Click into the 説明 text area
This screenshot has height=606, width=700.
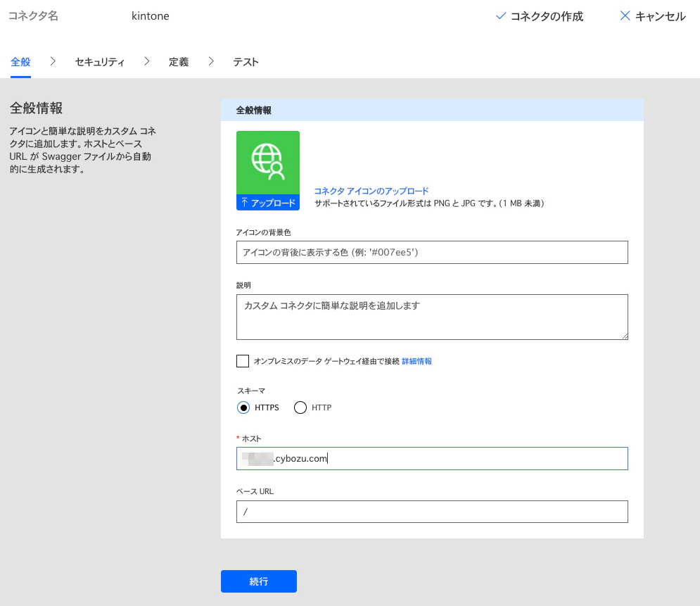(432, 317)
